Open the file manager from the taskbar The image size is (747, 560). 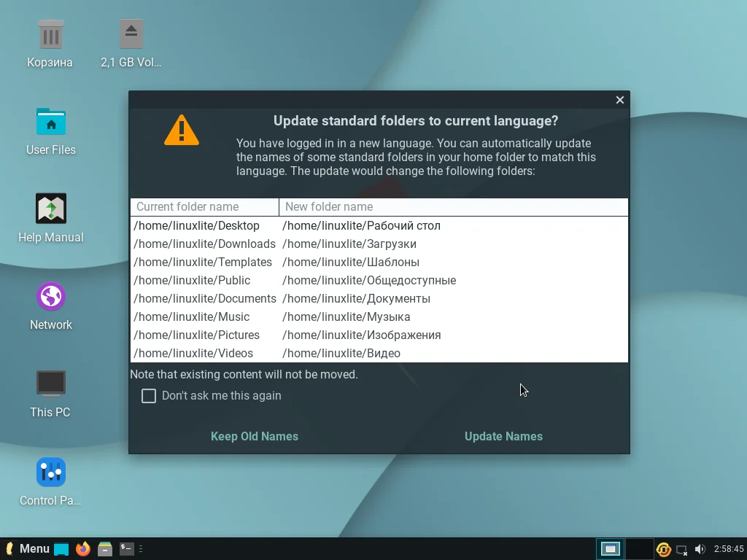point(104,548)
